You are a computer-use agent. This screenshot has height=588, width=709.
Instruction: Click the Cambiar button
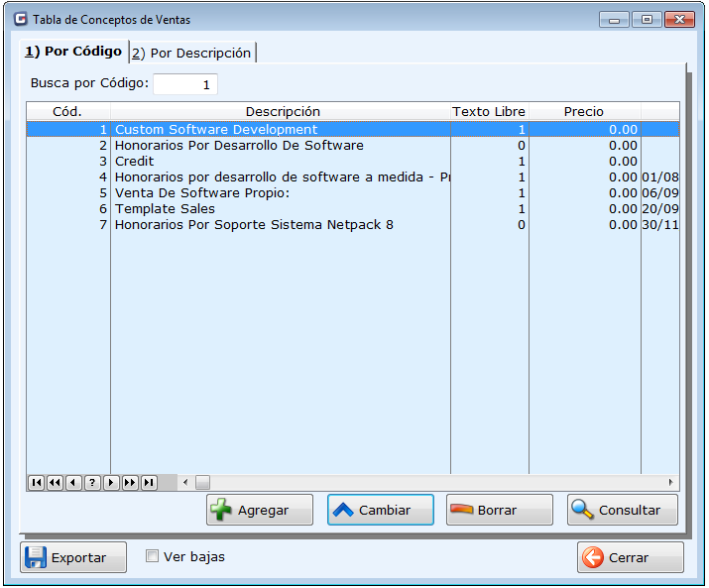(381, 510)
